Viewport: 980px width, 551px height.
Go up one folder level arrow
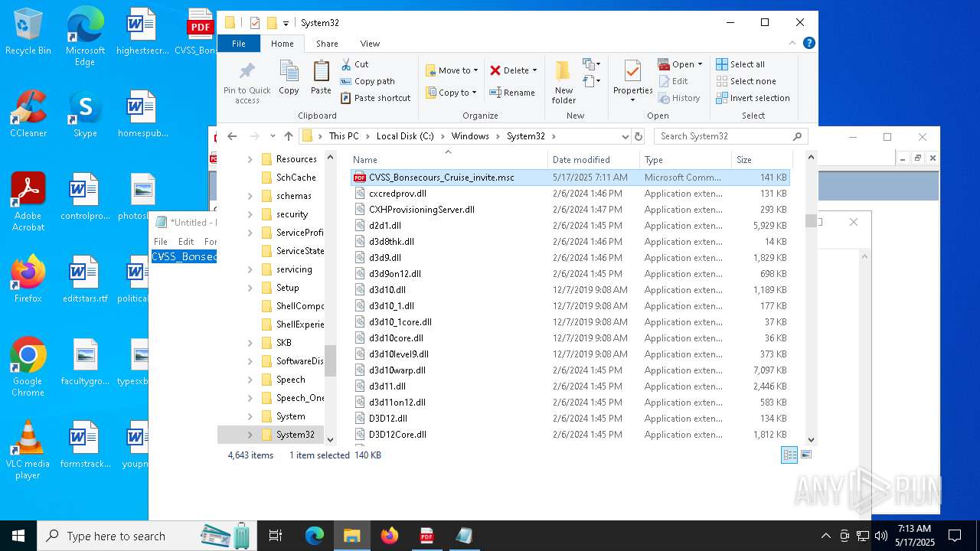tap(289, 136)
